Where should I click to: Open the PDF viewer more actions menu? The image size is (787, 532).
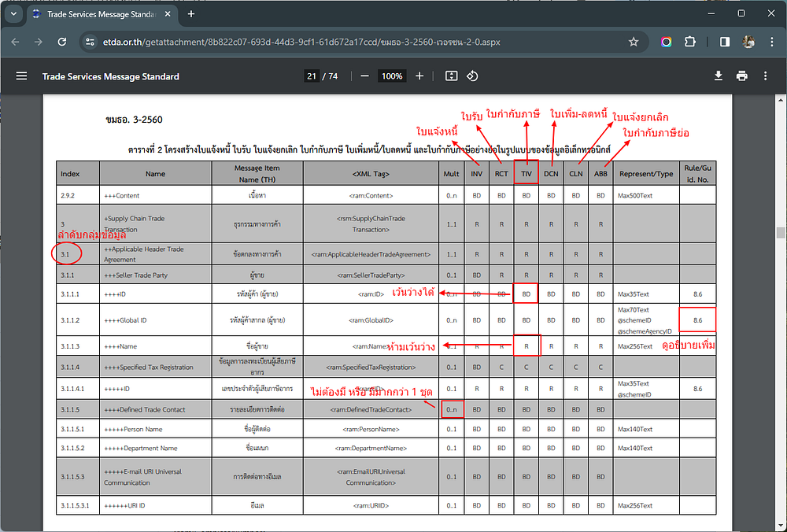765,76
